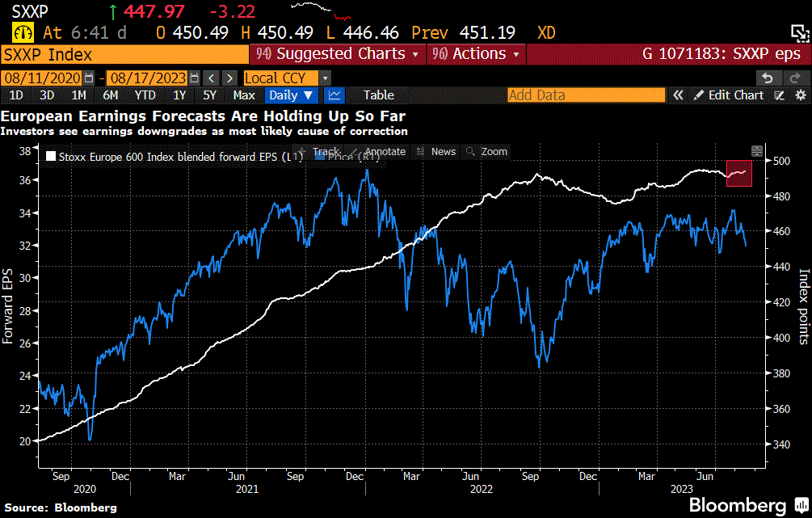Switch to Table view

[379, 95]
